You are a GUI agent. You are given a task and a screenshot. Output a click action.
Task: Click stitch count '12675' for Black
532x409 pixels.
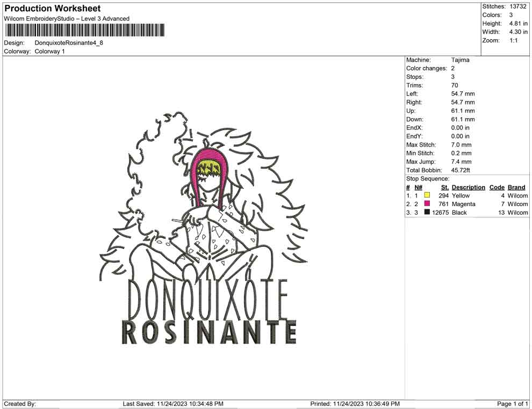click(441, 213)
